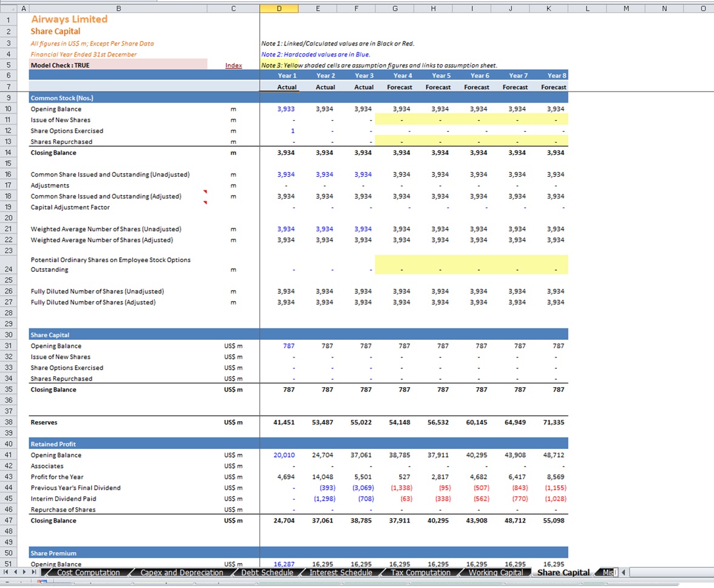Select column C header
The image size is (714, 588).
pyautogui.click(x=234, y=8)
